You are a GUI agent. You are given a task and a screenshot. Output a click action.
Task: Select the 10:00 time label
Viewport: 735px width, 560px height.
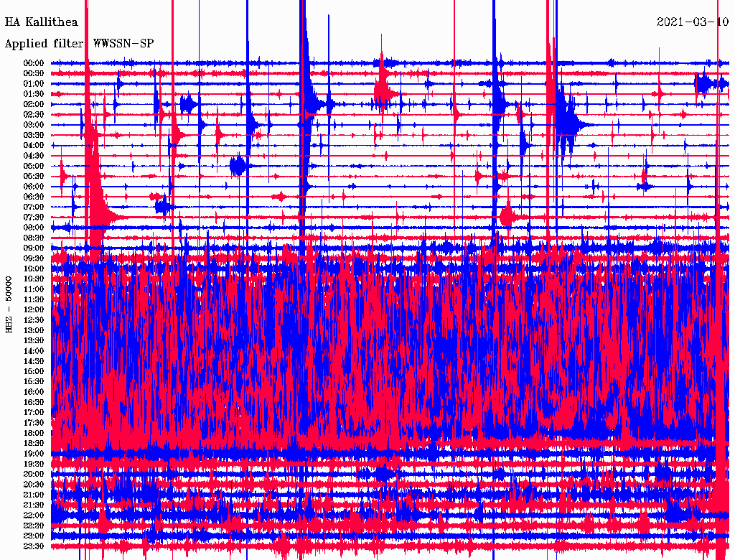click(34, 269)
